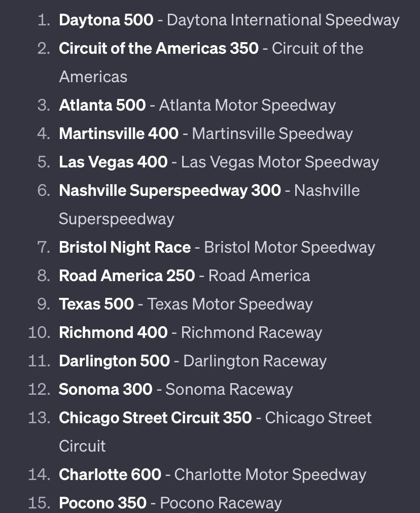This screenshot has height=513, width=420.
Task: Select the bold "Sonoma 300" entry
Action: (x=106, y=389)
